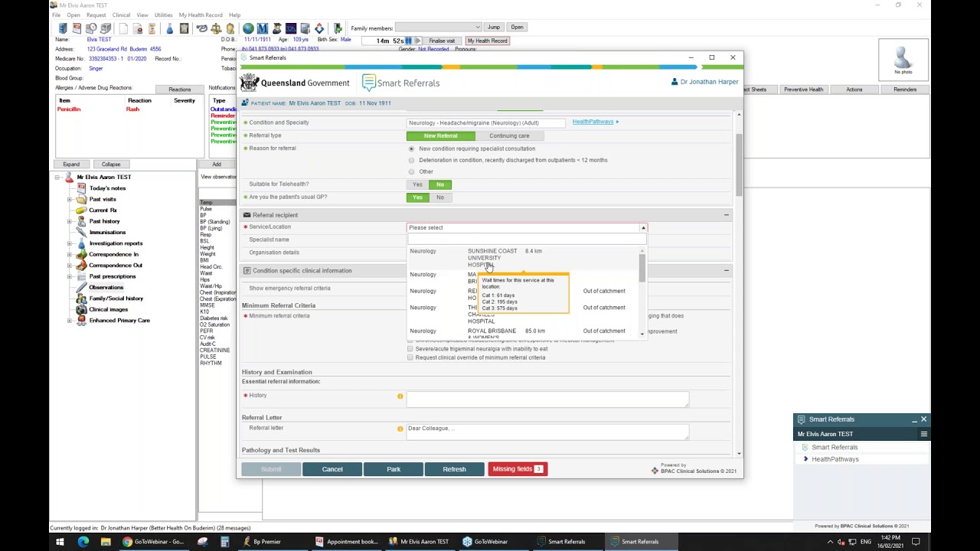Click the info icon beside Referral letter
The height and width of the screenshot is (551, 980).
(400, 429)
